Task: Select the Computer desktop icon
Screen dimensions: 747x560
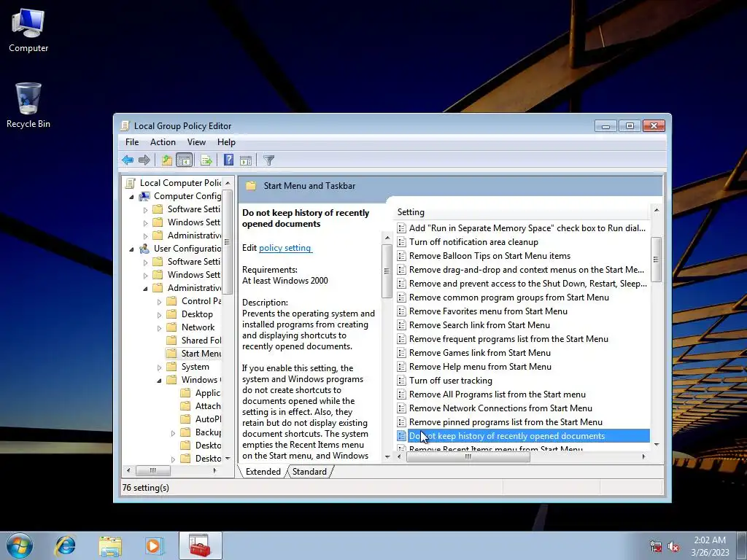Action: pos(28,29)
